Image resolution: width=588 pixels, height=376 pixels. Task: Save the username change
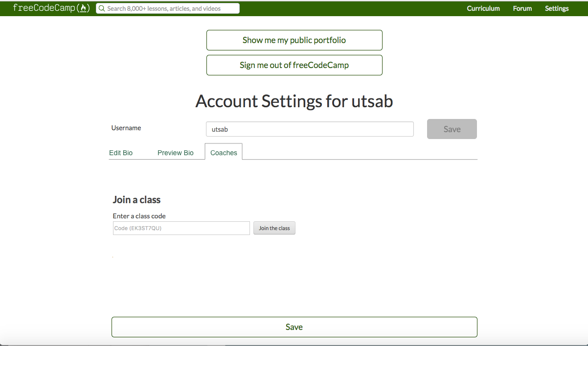[x=452, y=129]
